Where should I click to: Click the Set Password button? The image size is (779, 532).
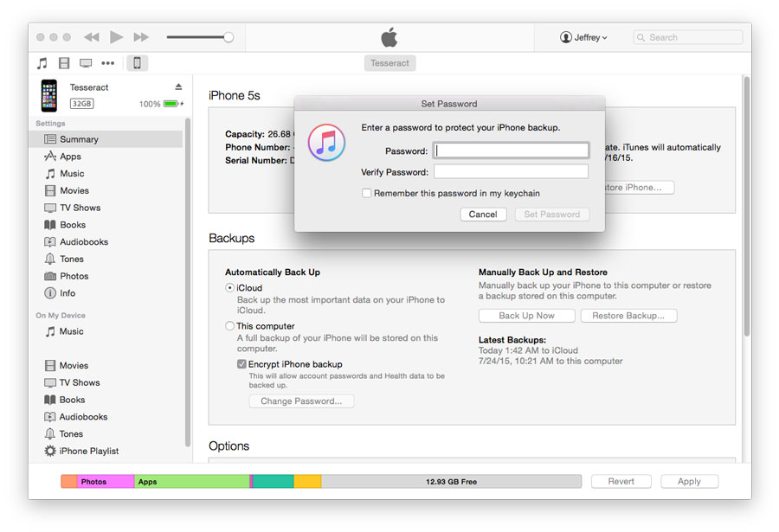pyautogui.click(x=552, y=214)
